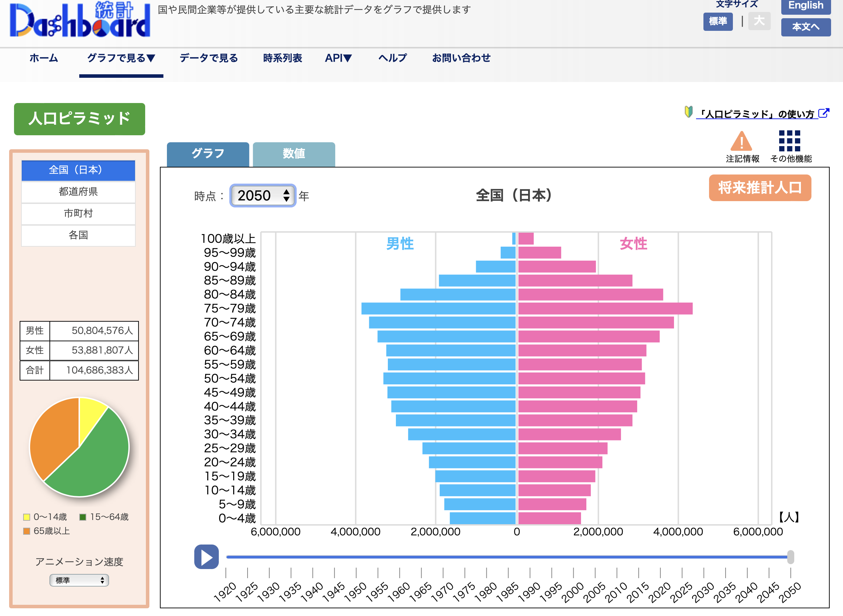Expand the グラフで見る menu
This screenshot has width=843, height=616.
pos(121,58)
